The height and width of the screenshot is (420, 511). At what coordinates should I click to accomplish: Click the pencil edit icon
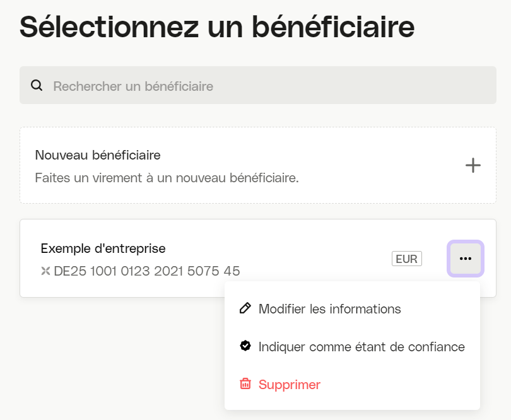point(245,308)
